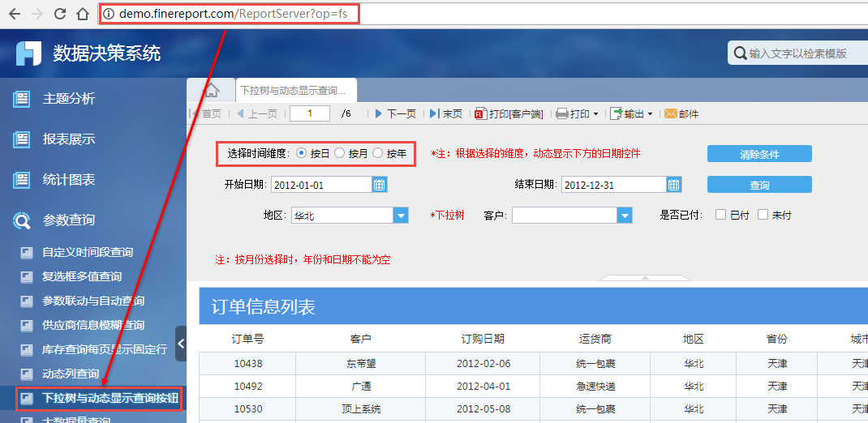Click the site info icon in address bar
This screenshot has width=868, height=423.
(x=109, y=14)
